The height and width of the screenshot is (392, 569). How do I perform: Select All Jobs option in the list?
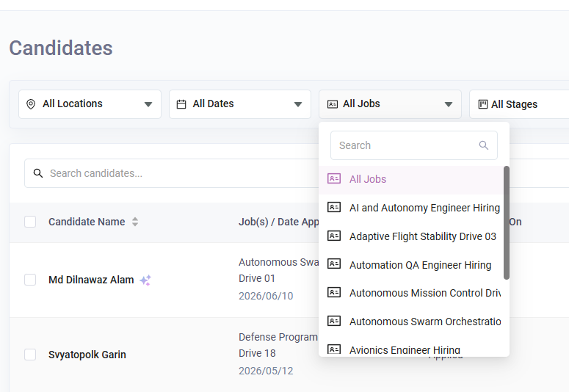411,179
